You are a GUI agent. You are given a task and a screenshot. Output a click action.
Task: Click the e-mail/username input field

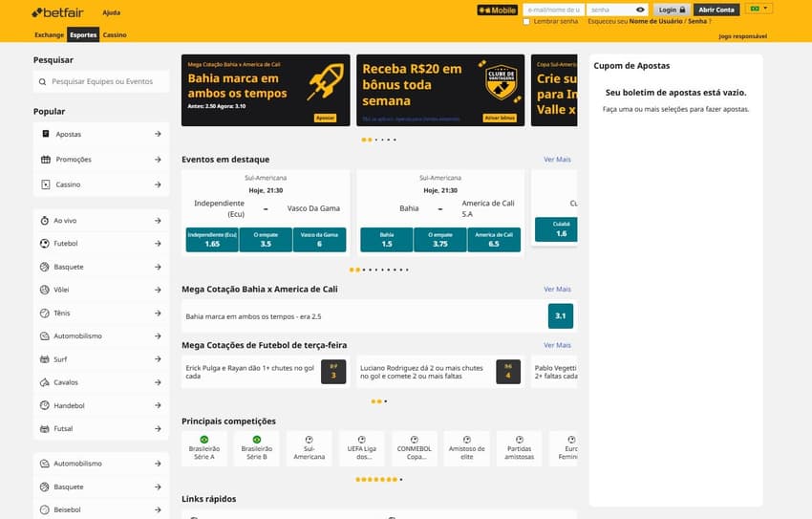pos(553,10)
